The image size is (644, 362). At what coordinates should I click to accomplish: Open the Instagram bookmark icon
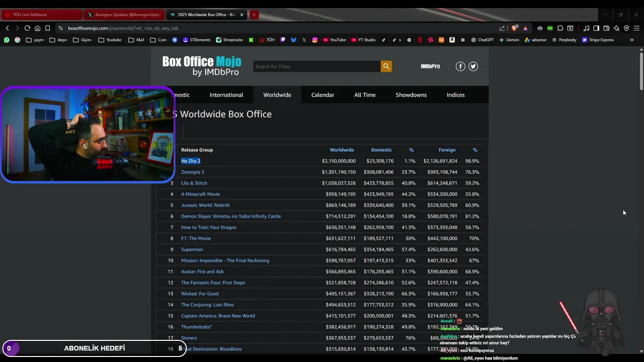pyautogui.click(x=315, y=40)
